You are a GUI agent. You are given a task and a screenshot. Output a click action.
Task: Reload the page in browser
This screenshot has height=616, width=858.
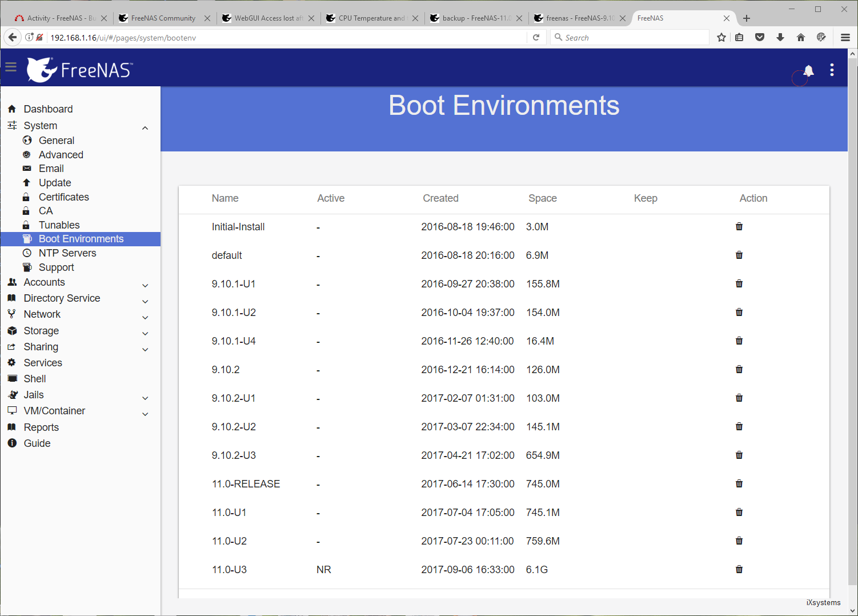pyautogui.click(x=536, y=38)
